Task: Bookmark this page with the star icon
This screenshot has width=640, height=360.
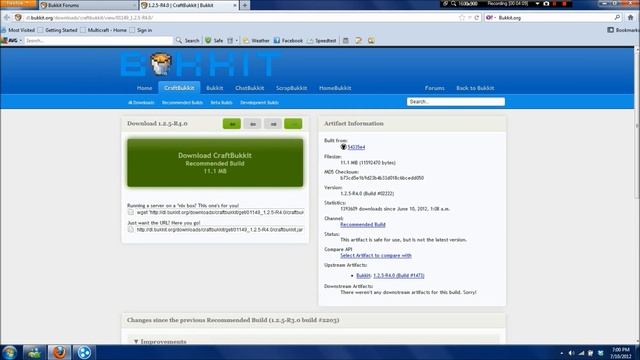Action: [462, 18]
